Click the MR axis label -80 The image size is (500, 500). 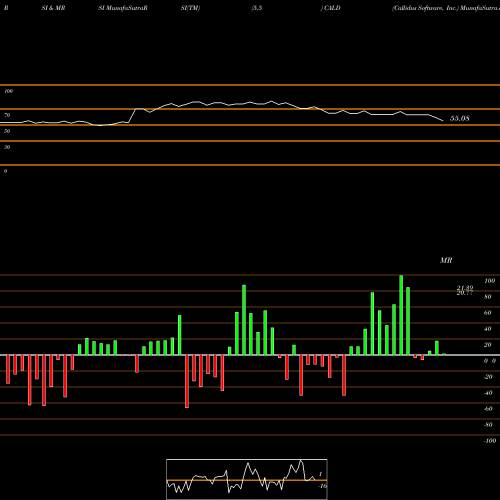(x=488, y=425)
